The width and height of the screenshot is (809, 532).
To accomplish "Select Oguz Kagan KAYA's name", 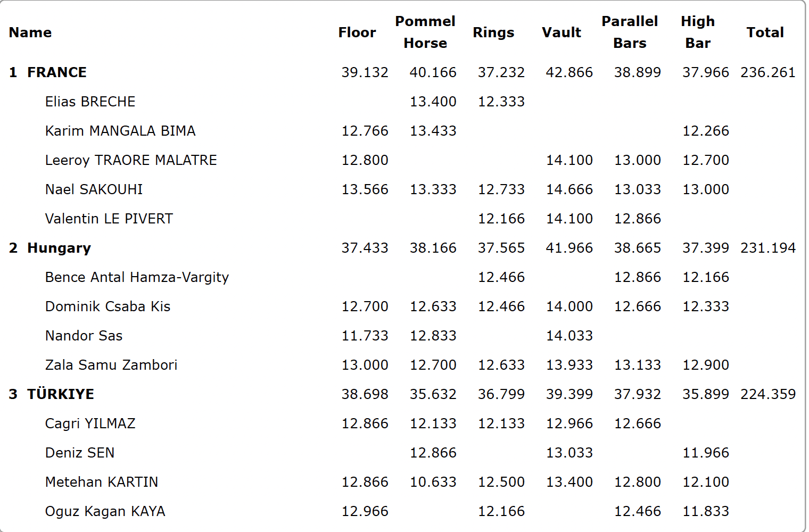I will (x=105, y=511).
